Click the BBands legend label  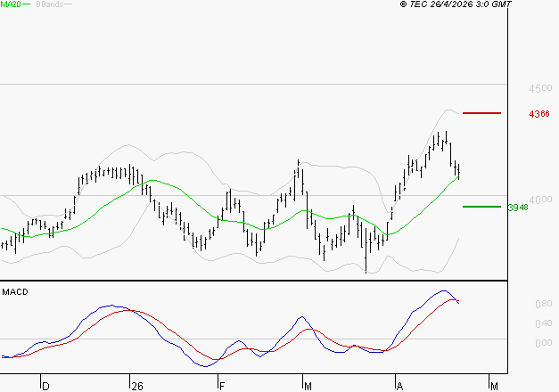(x=50, y=4)
